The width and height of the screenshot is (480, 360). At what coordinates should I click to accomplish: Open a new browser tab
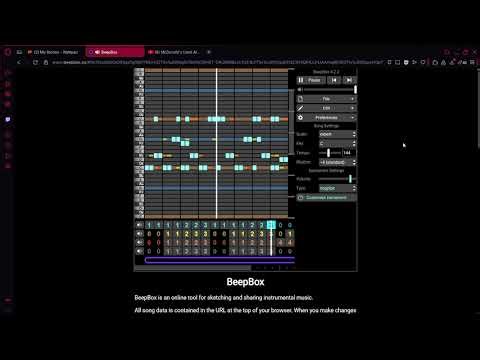tap(209, 52)
